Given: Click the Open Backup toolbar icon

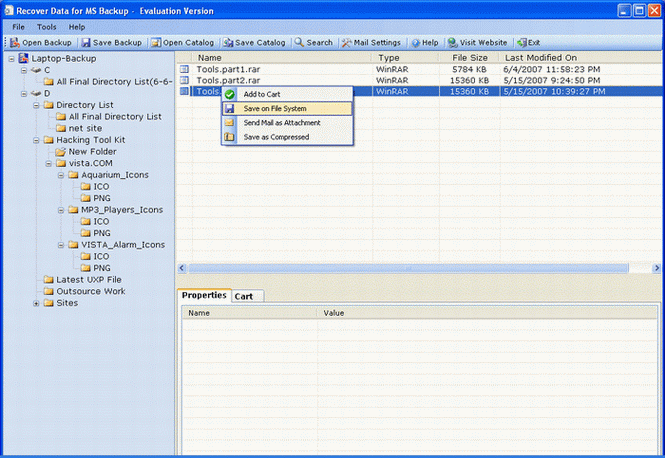Looking at the screenshot, I should click(15, 43).
